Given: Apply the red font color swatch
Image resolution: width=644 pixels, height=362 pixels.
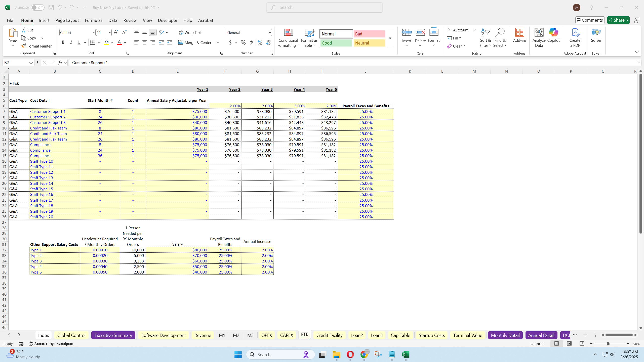Looking at the screenshot, I should click(119, 43).
